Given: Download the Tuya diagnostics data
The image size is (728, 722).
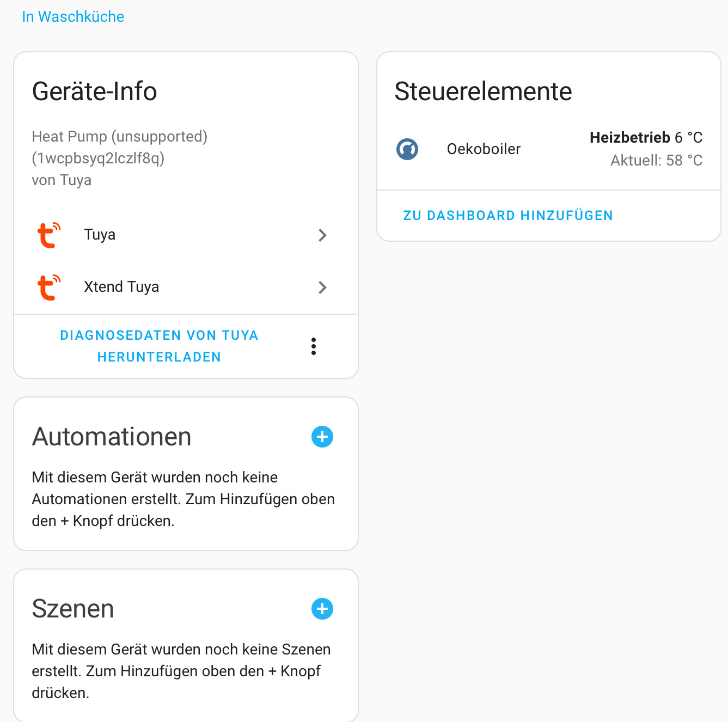Looking at the screenshot, I should coord(159,346).
